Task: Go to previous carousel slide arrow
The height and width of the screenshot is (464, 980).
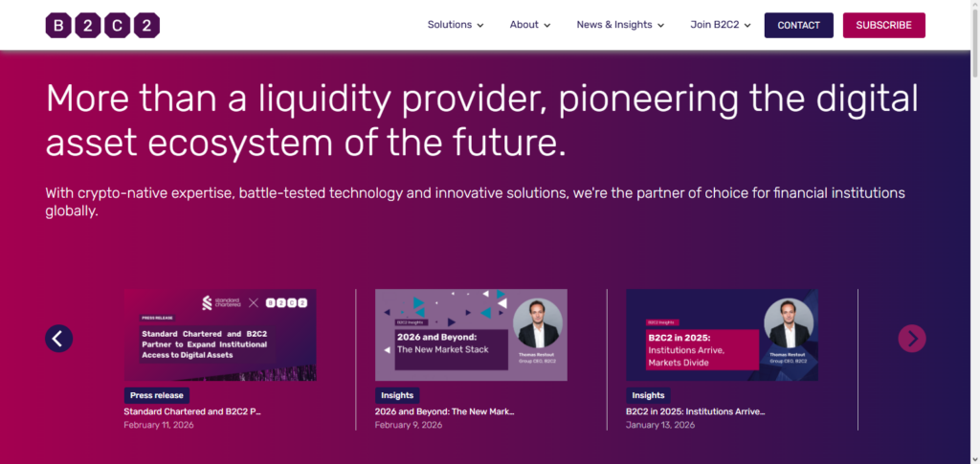Action: tap(59, 338)
